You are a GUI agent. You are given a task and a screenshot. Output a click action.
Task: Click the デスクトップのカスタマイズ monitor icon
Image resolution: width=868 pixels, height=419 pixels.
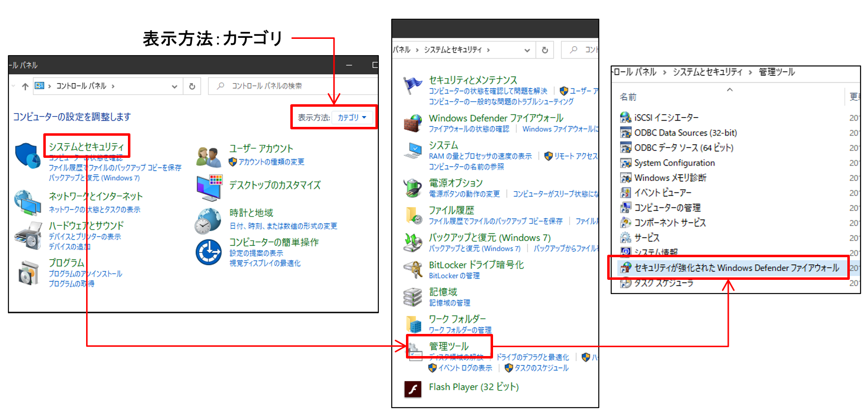209,188
